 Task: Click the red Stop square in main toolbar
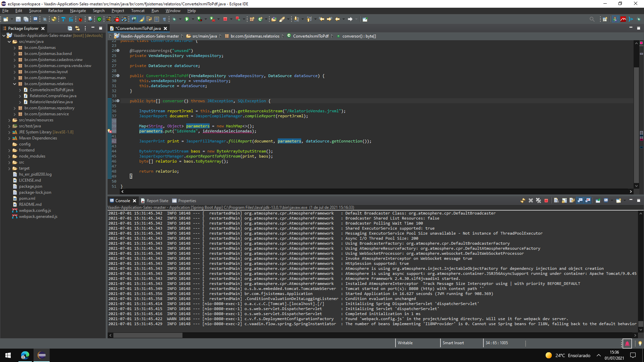(225, 19)
